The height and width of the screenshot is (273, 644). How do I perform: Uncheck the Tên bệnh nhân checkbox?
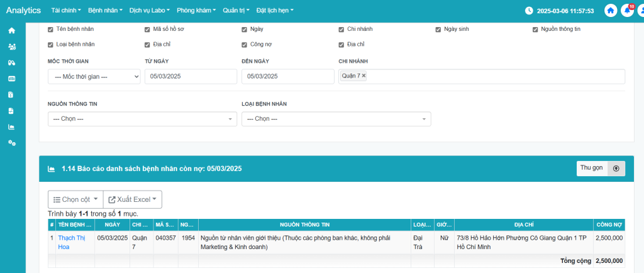[x=51, y=30]
